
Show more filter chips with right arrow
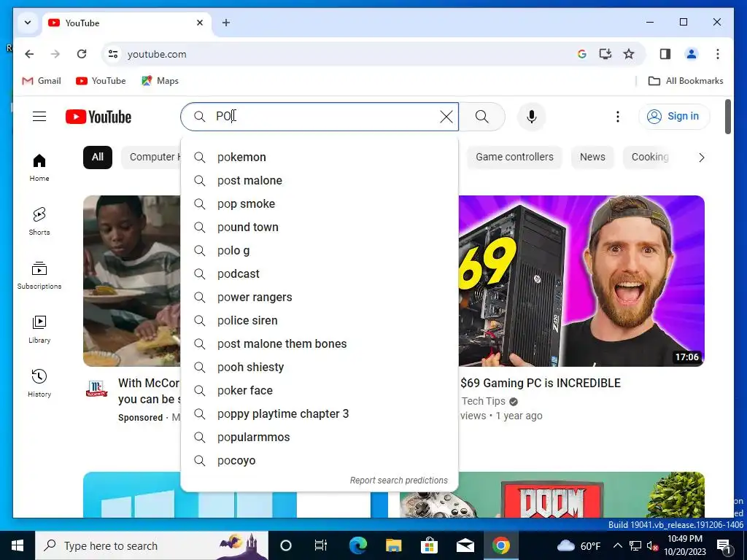tap(701, 157)
